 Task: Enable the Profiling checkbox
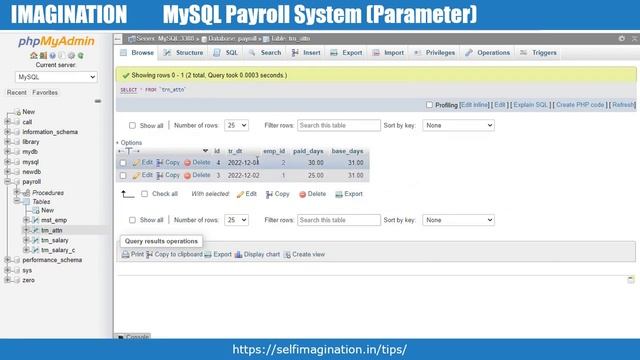[x=429, y=105]
